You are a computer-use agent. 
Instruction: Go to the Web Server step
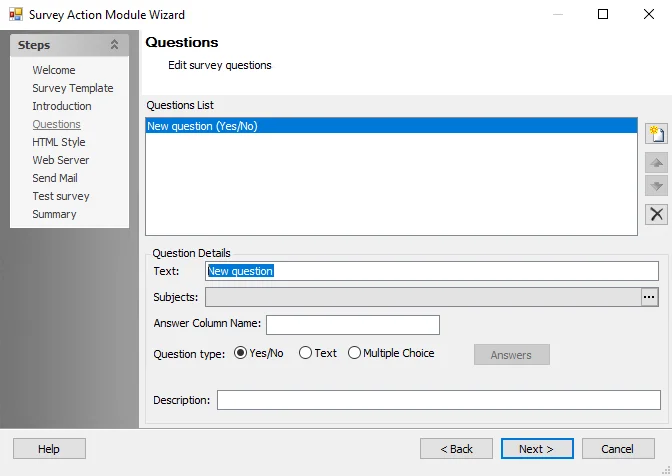[x=61, y=160]
